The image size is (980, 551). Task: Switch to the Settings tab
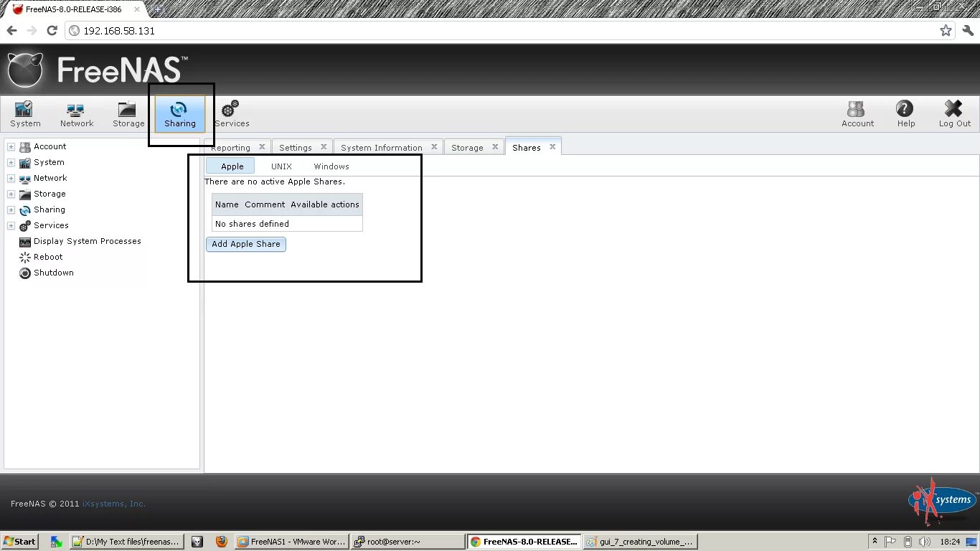point(295,148)
